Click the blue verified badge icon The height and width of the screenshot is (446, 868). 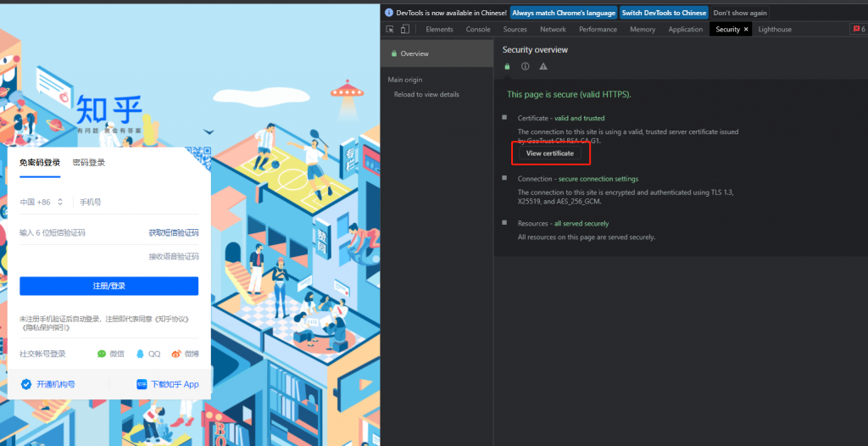(x=26, y=384)
